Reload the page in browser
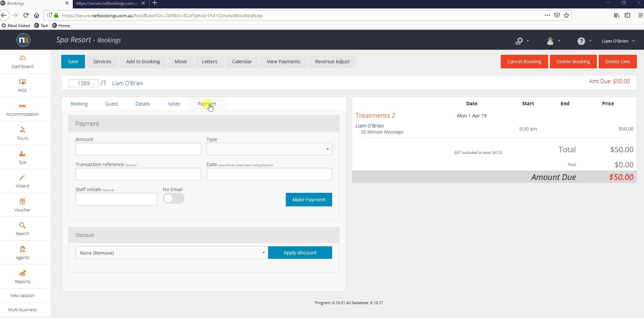The image size is (644, 318). 26,15
